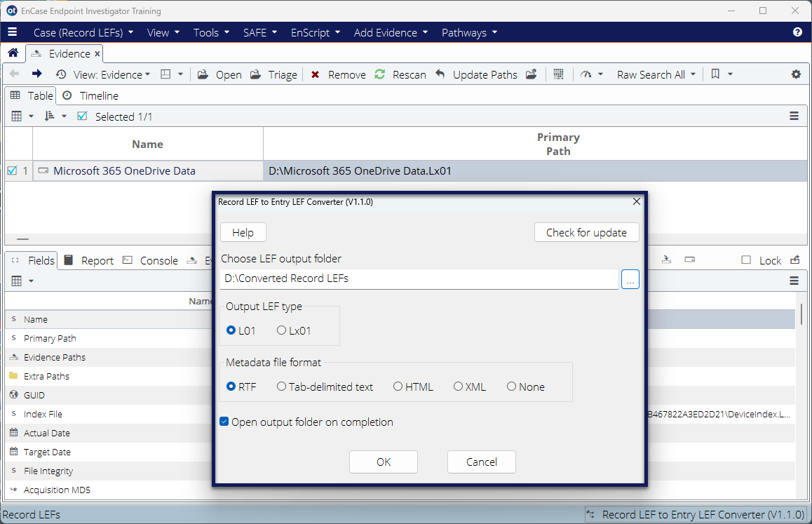Confirm the converter dialog with OK

(384, 462)
